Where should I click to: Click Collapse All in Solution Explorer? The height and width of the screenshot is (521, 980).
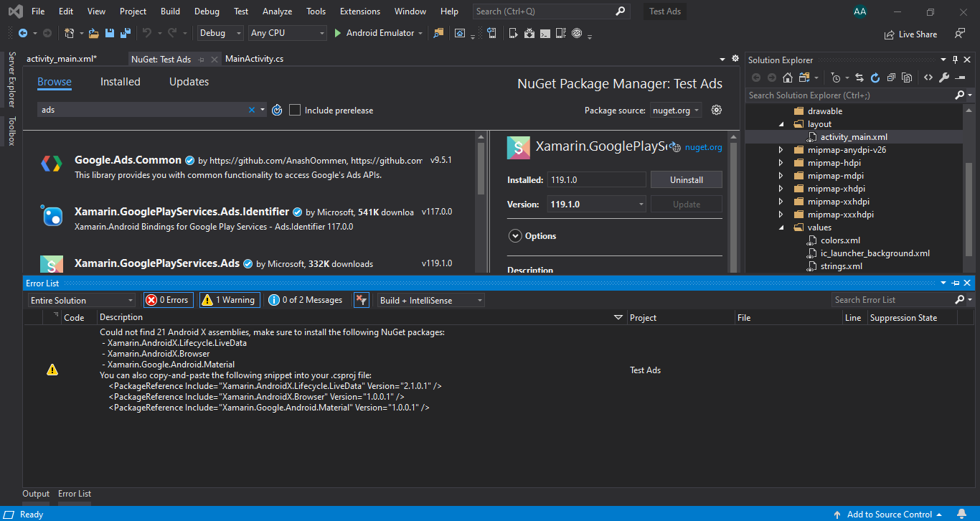891,78
